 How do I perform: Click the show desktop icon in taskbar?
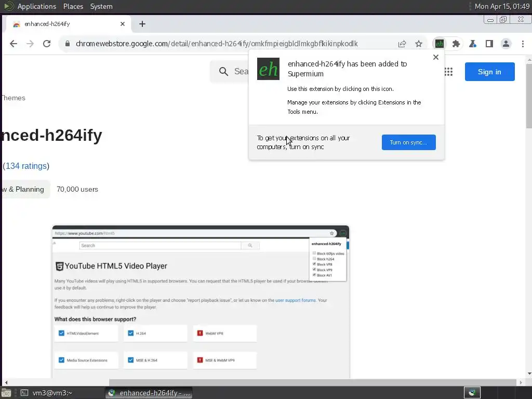[x=6, y=393]
